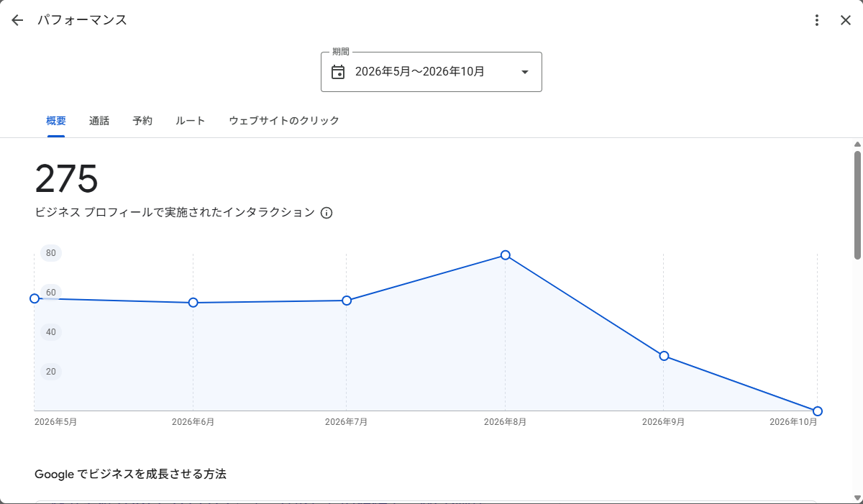Click the 2026年8月 axis label
The width and height of the screenshot is (863, 504).
(505, 422)
